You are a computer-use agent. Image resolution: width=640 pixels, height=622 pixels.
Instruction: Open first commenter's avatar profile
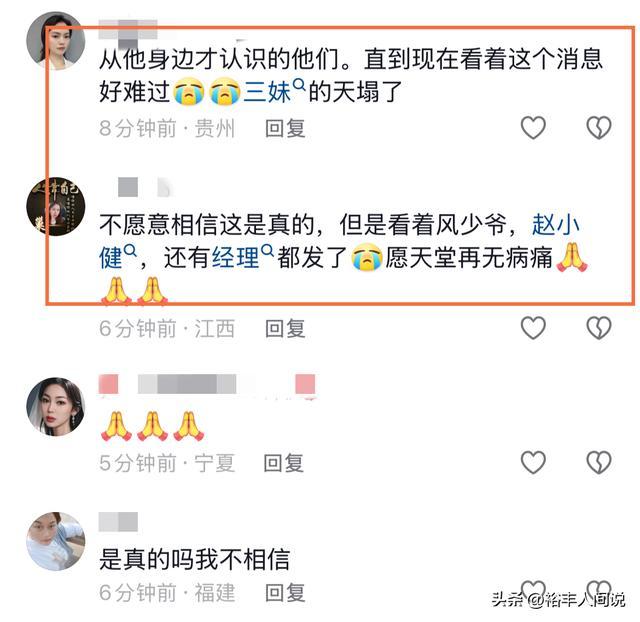[56, 41]
